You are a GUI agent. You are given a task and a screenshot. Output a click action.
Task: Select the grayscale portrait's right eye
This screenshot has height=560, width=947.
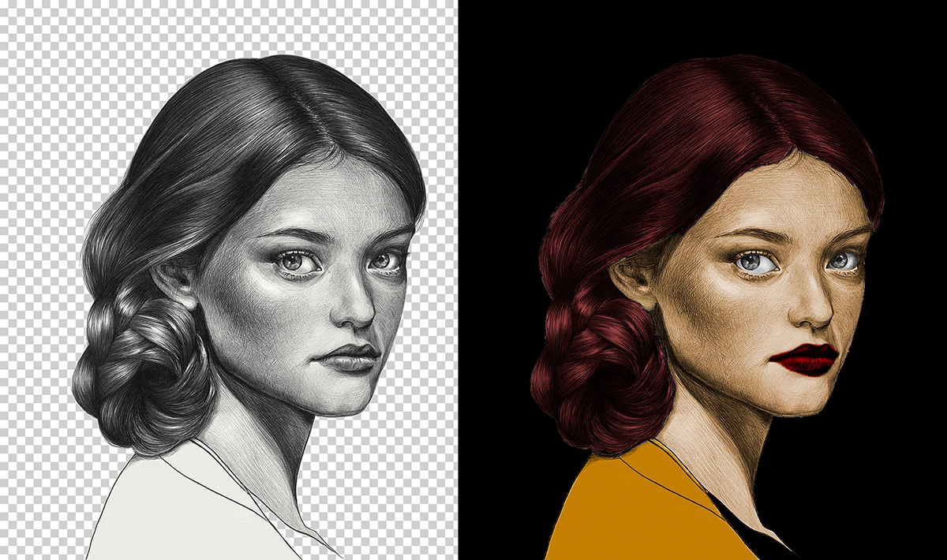(385, 260)
